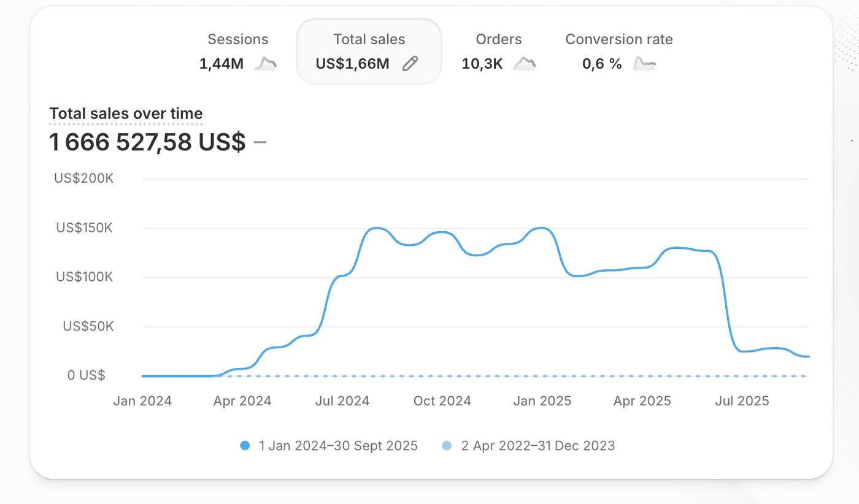859x504 pixels.
Task: Click the Oct 2024 x-axis label
Action: coord(442,401)
